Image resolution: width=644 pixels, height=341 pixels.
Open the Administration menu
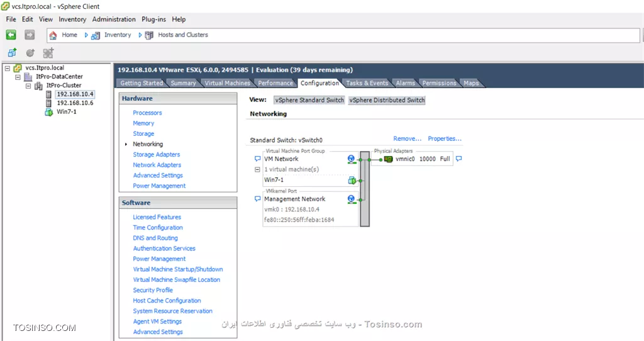pyautogui.click(x=114, y=20)
